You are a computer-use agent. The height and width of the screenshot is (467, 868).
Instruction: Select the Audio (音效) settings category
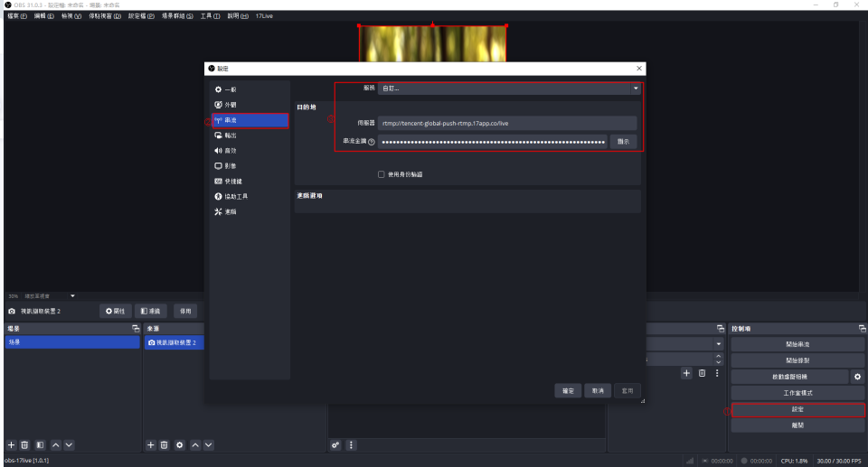pos(226,150)
